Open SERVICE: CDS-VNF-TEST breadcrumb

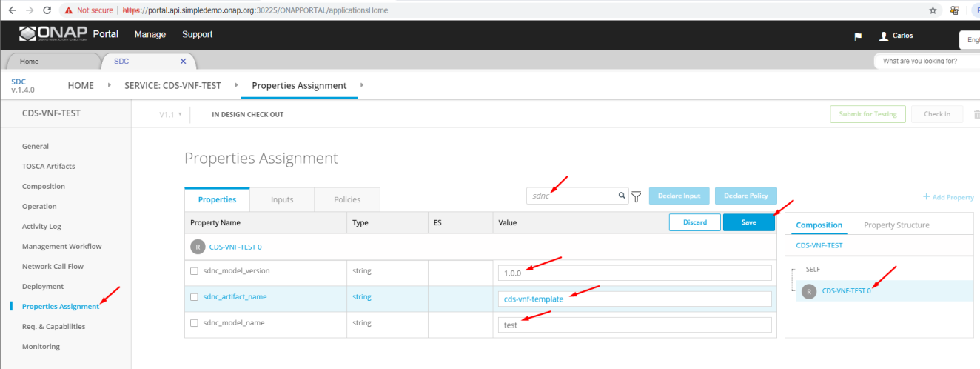pos(173,85)
